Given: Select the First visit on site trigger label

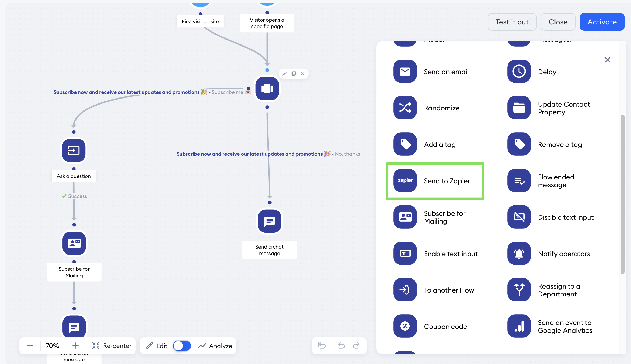Looking at the screenshot, I should coord(200,21).
